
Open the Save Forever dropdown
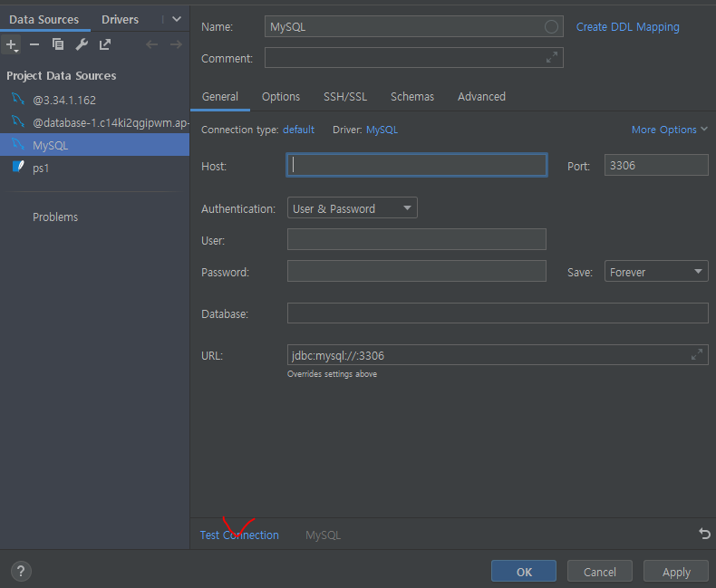pyautogui.click(x=656, y=272)
